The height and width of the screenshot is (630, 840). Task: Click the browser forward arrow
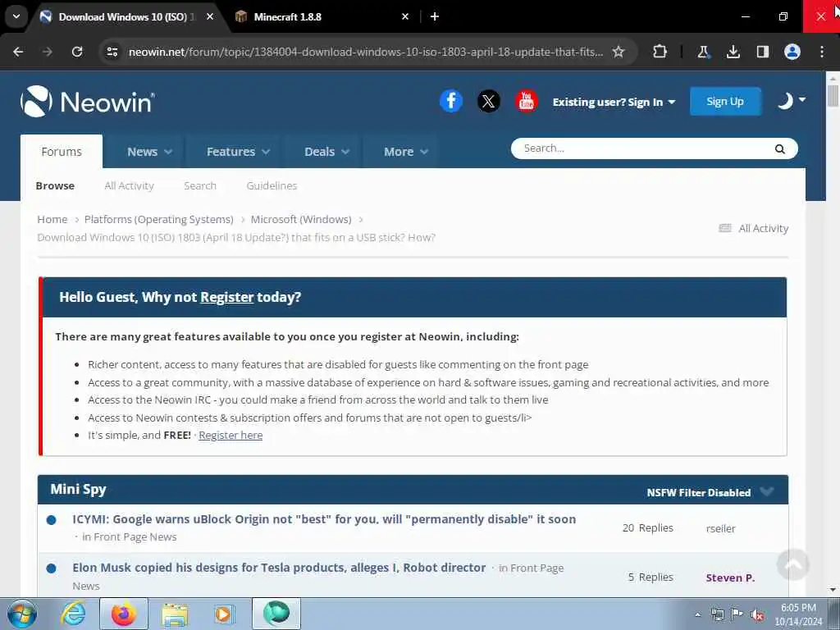pos(47,52)
